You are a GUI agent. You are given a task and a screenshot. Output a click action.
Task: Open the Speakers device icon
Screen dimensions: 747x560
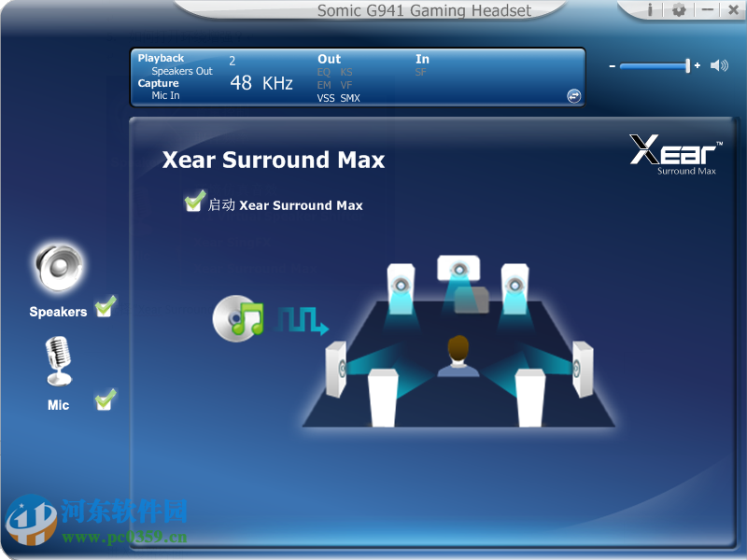(59, 268)
